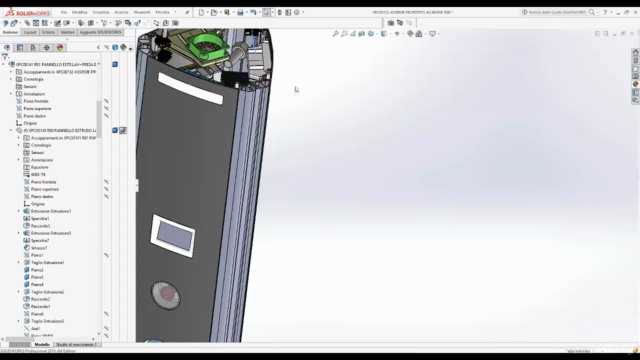Click the Print icon
The image size is (640, 360).
point(240,12)
